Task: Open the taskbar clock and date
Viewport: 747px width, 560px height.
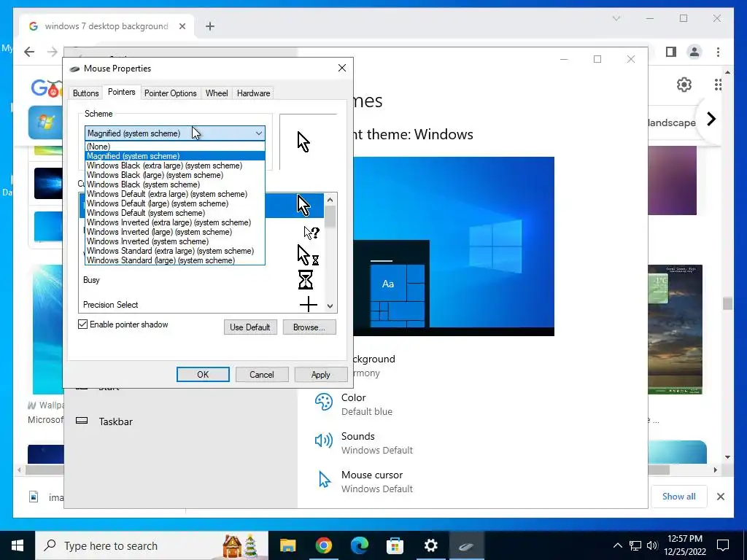Action: click(x=684, y=545)
